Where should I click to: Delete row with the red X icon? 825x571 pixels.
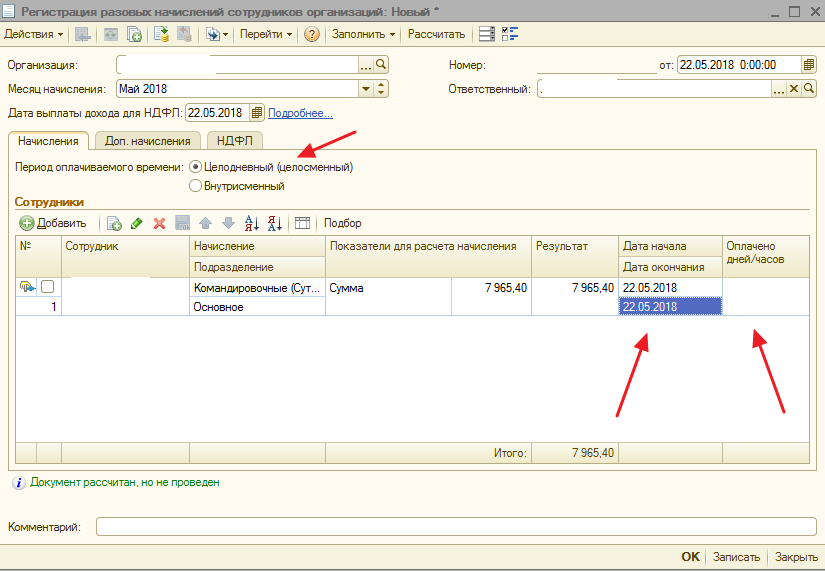tap(159, 223)
